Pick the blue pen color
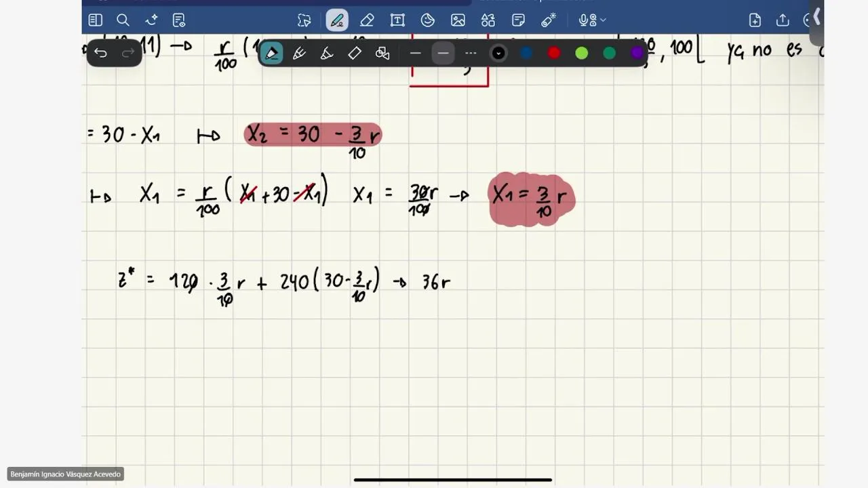Viewport: 868px width, 488px height. coord(526,53)
